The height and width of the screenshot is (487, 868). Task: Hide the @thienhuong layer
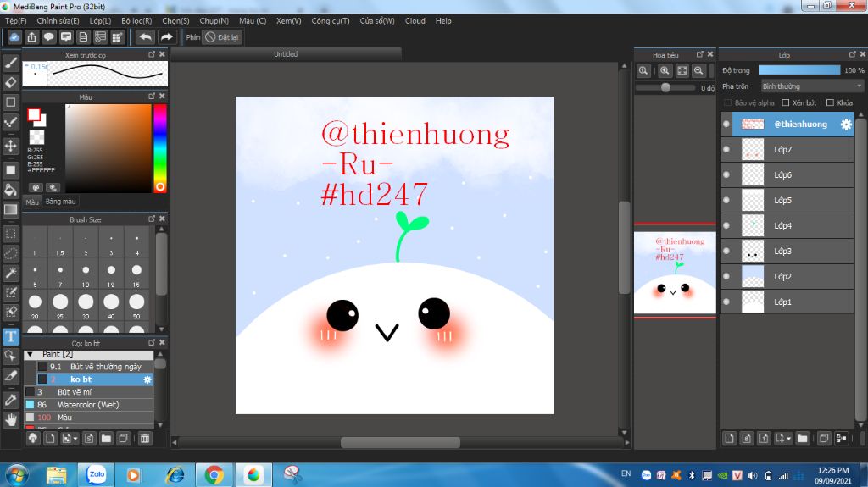[x=726, y=125]
